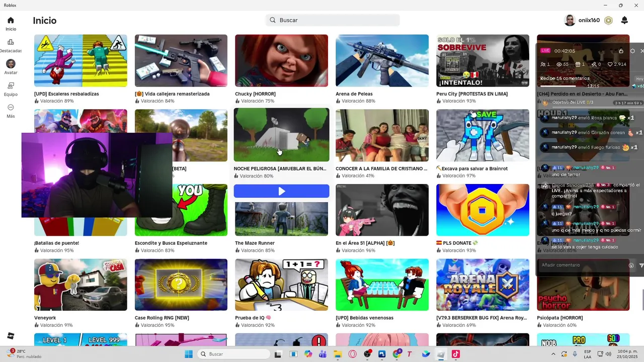Open the En el Área 51 [ALPHA] title
Screen dimensions: 644x362
click(x=365, y=243)
